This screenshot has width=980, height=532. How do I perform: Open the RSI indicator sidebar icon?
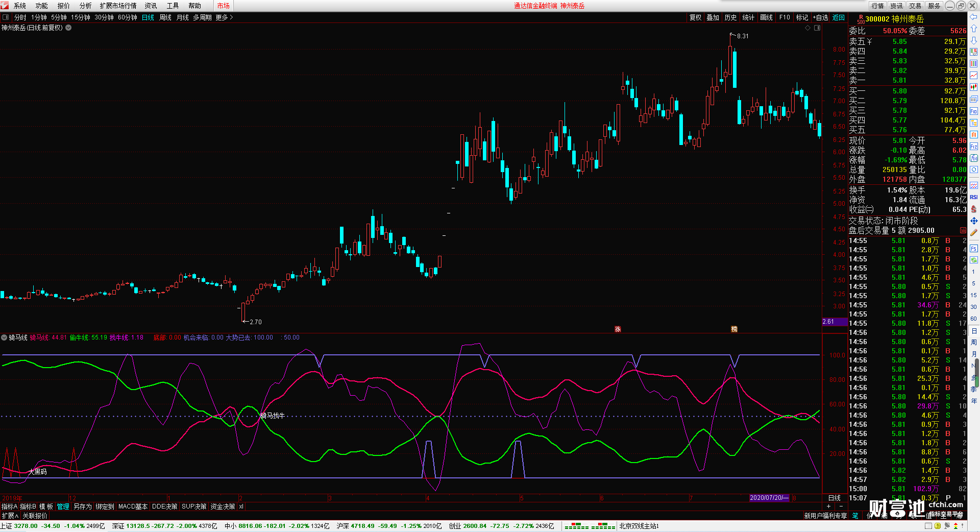[x=974, y=197]
